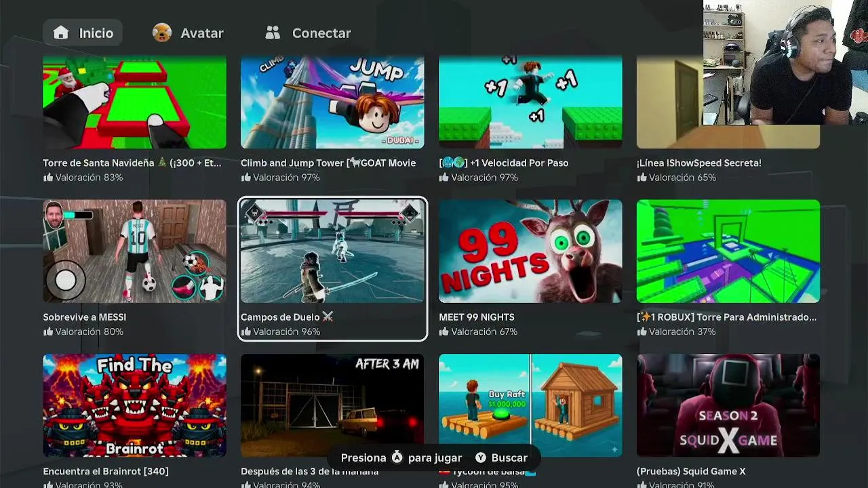
Task: Click the avatar face icon
Action: 162,33
